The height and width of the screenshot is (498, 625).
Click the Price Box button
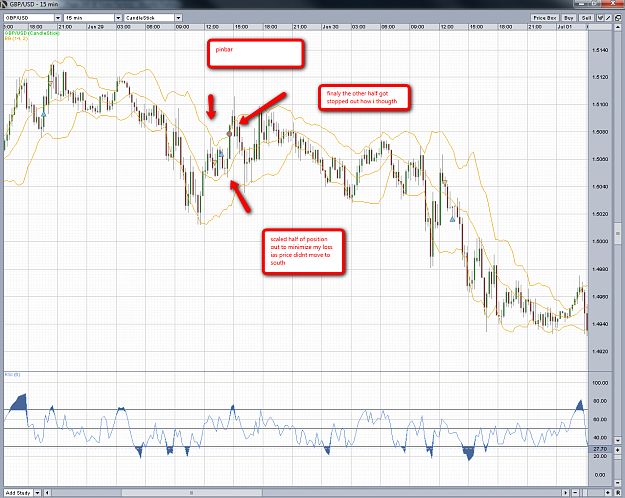(x=544, y=18)
